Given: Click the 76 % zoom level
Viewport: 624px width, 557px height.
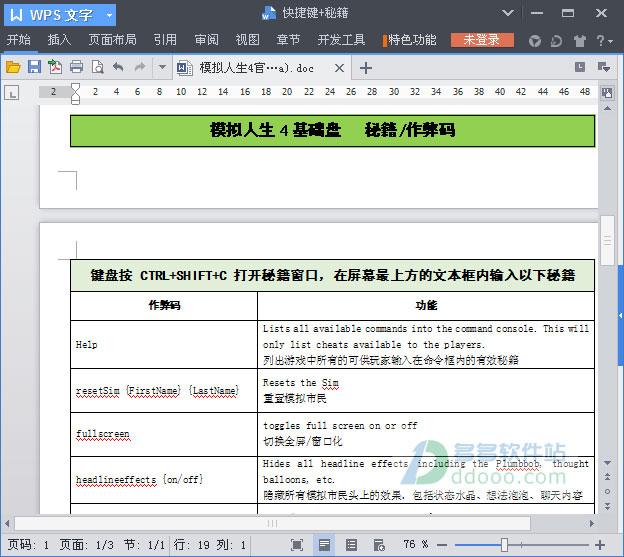Looking at the screenshot, I should 415,544.
